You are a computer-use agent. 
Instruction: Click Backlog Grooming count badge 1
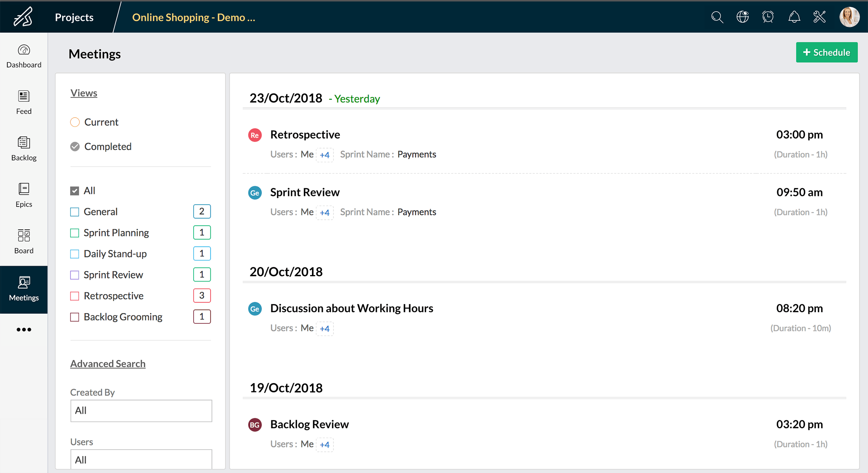202,317
